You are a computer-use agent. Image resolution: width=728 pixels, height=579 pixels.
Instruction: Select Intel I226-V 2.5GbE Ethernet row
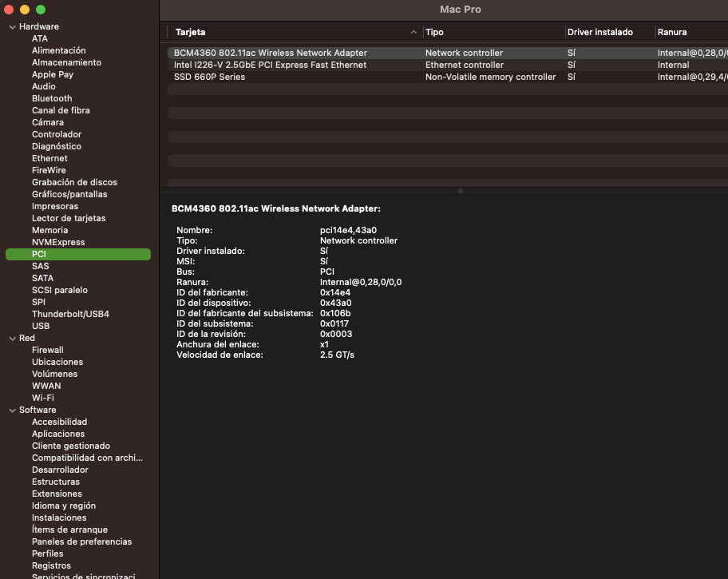tap(448, 65)
